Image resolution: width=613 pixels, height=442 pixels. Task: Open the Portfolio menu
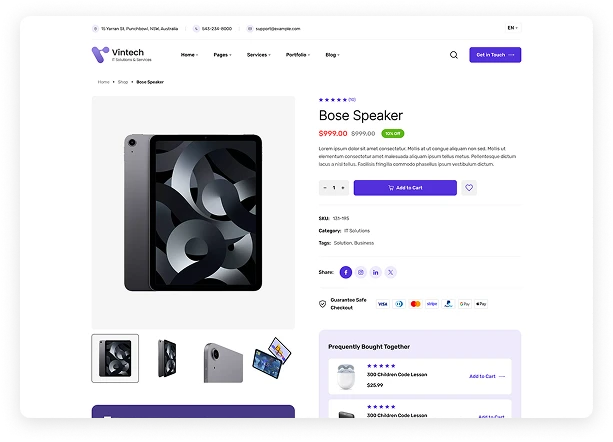(297, 55)
